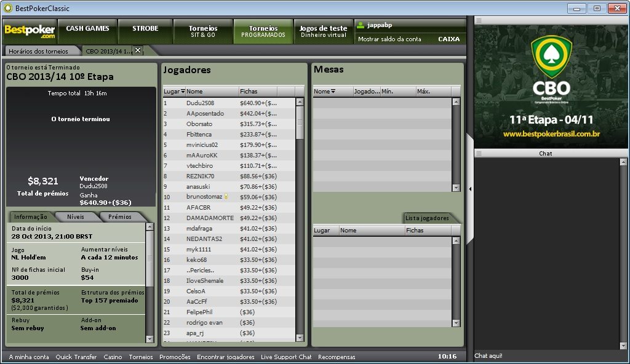
Task: Select player row anasuski
Action: tap(229, 186)
